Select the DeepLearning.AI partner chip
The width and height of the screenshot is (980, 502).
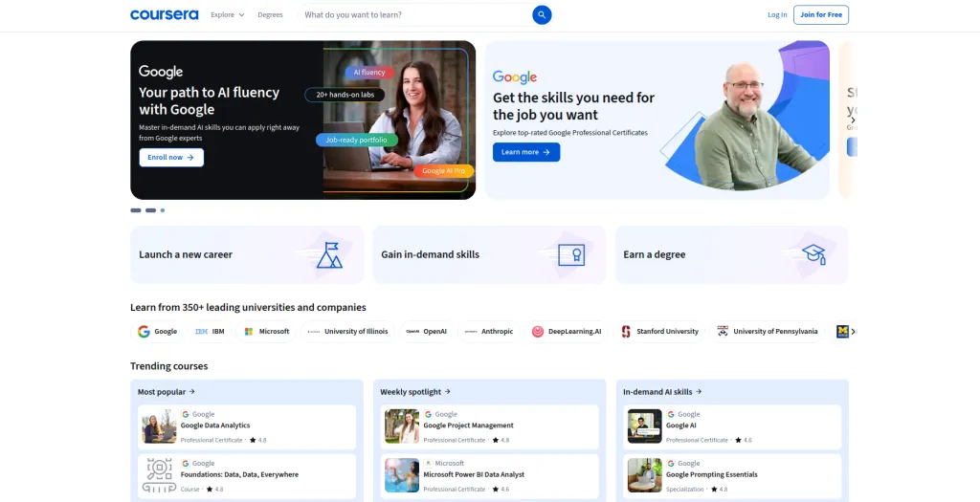point(567,332)
